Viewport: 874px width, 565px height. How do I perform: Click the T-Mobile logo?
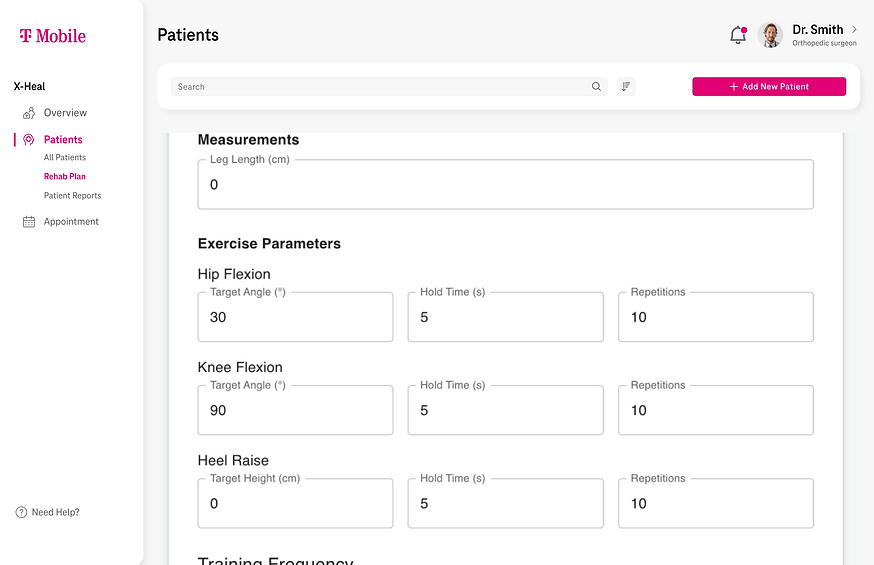52,36
